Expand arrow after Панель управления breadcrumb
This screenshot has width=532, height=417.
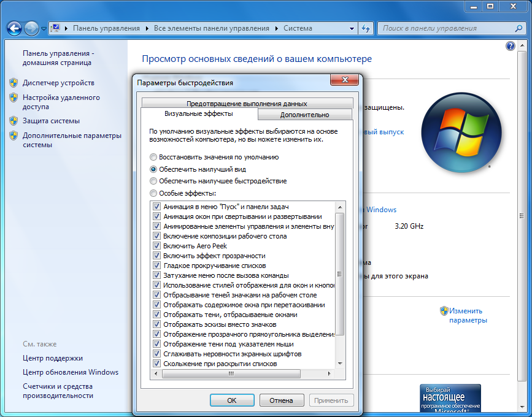147,28
